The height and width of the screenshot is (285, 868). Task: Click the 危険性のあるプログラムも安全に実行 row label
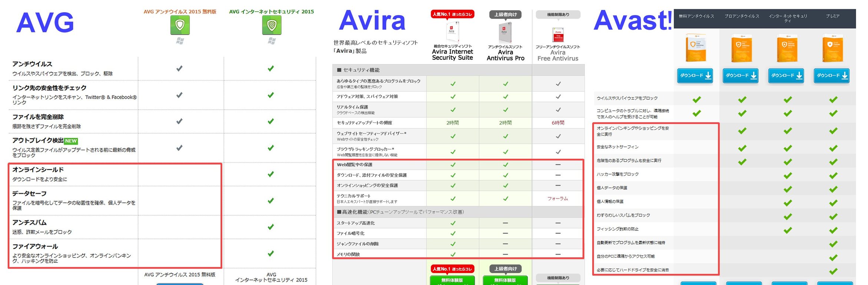[x=629, y=161]
